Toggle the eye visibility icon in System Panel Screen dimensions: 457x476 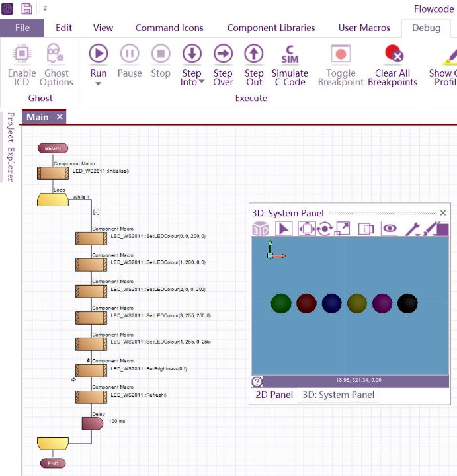(x=390, y=229)
